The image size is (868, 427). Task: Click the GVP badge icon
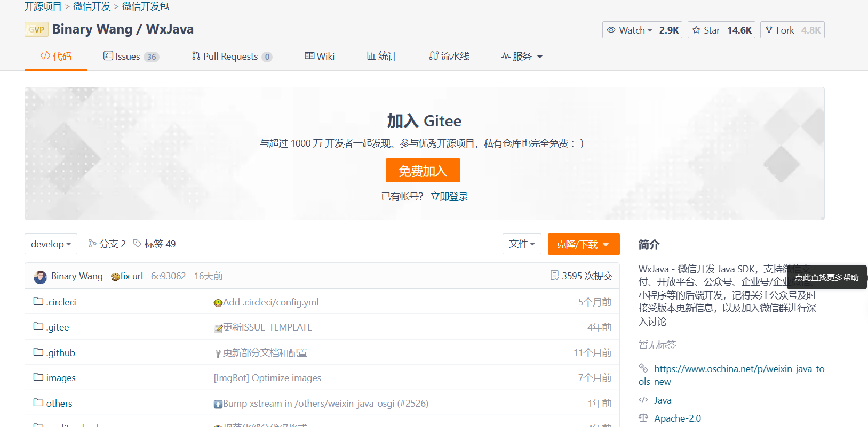coord(36,29)
